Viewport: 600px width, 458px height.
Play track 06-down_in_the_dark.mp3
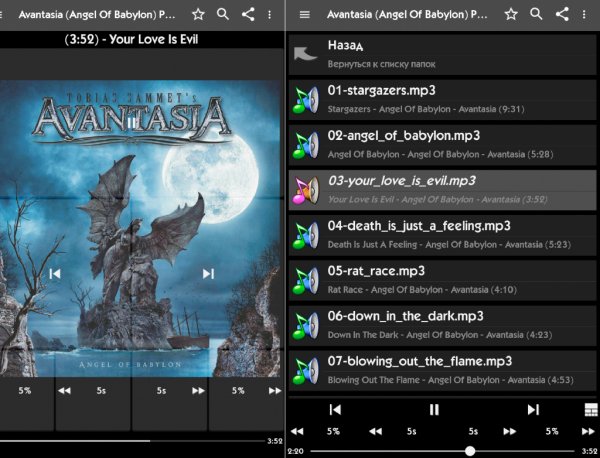(442, 326)
